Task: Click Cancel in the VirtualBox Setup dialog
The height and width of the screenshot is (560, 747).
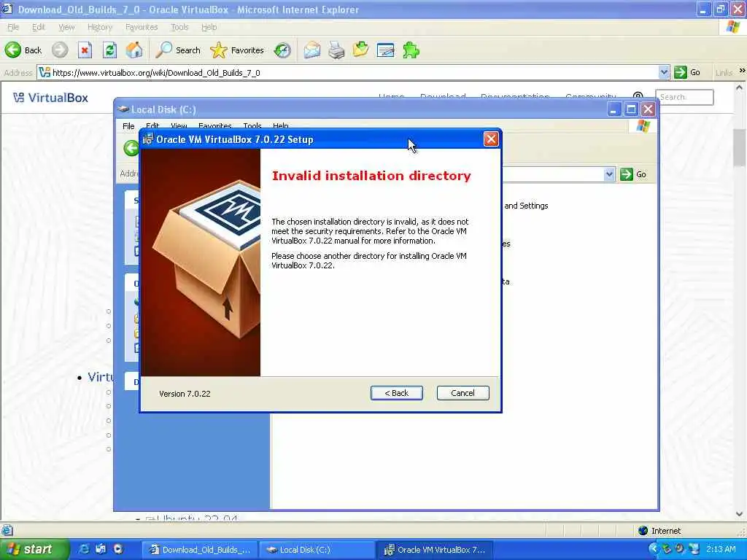Action: (x=462, y=393)
